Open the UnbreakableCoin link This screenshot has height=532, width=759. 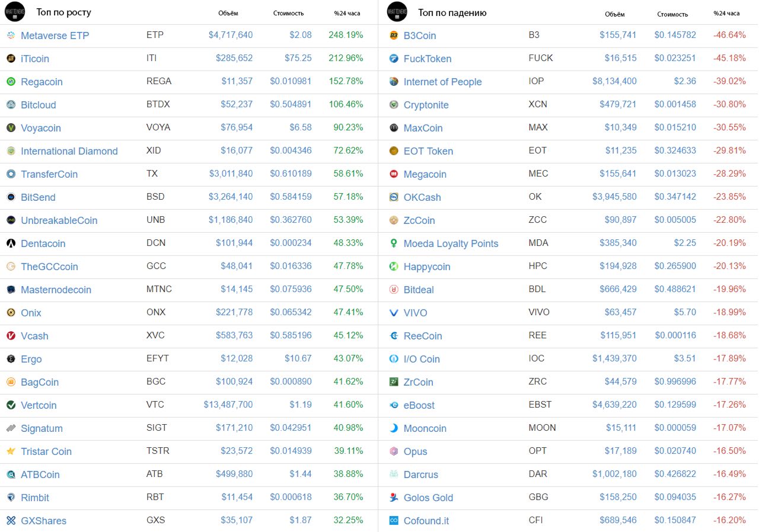(x=59, y=220)
